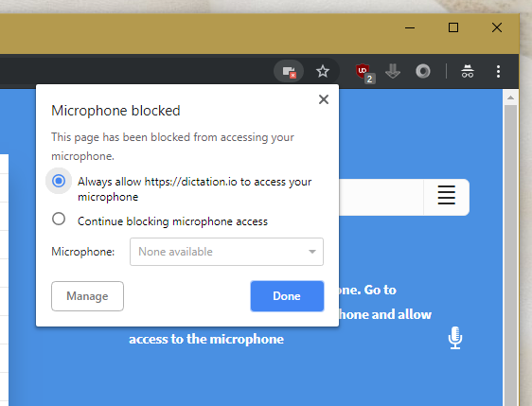The image size is (532, 406).
Task: Click the Incognito hat-and-glasses icon
Action: pos(468,71)
